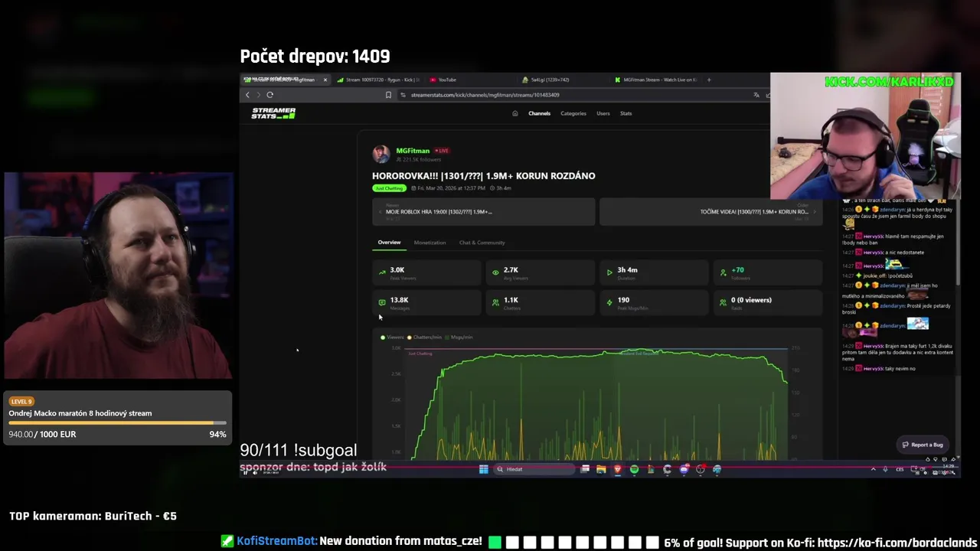Bookmark the page using the bookmark icon
The height and width of the screenshot is (551, 980).
pos(388,95)
